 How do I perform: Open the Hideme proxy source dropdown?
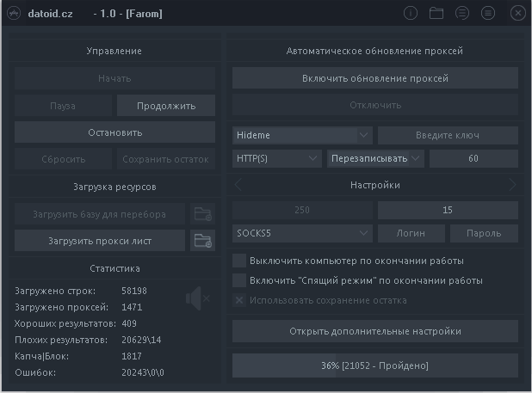pyautogui.click(x=302, y=135)
